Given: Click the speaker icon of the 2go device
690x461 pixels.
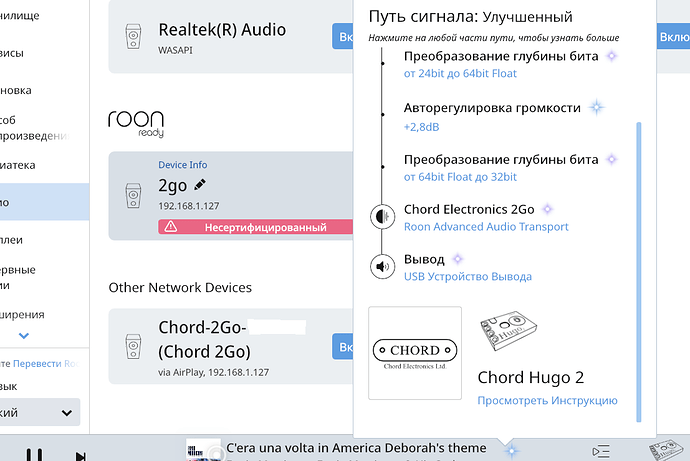Looking at the screenshot, I should point(133,196).
